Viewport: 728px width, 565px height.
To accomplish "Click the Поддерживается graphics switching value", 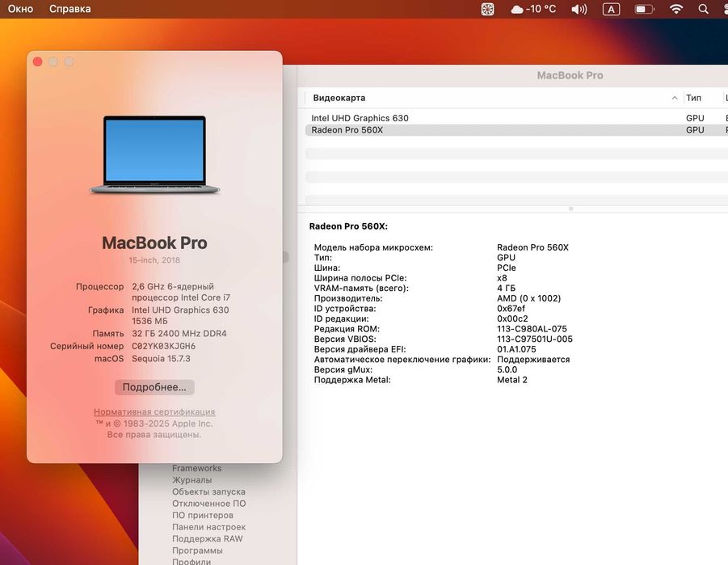I will pos(533,360).
